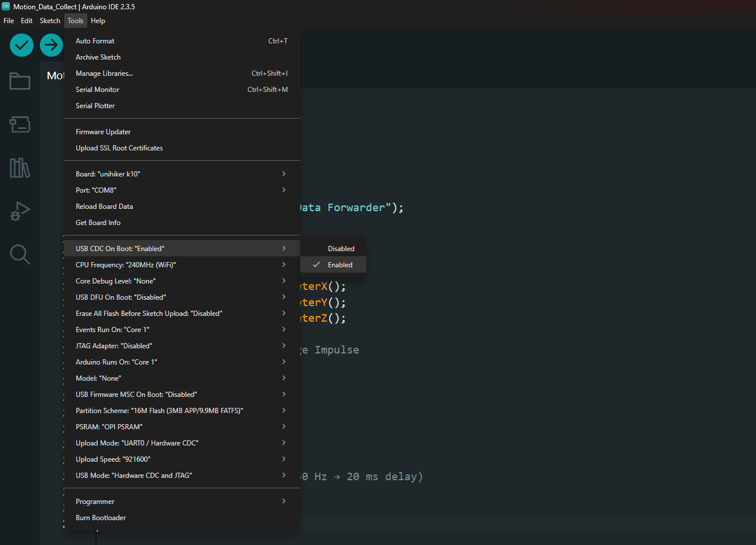
Task: Open Serial Plotter from menu
Action: [182, 106]
